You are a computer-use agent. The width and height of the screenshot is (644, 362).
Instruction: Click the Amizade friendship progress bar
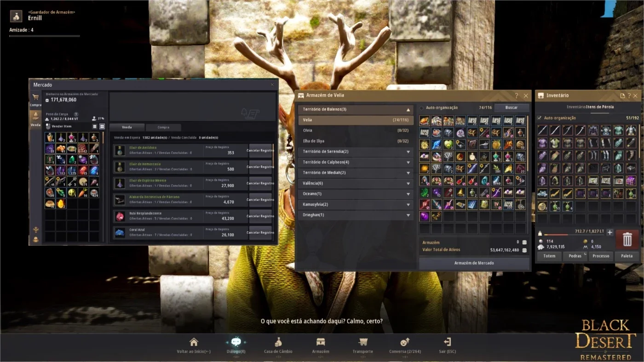click(44, 36)
